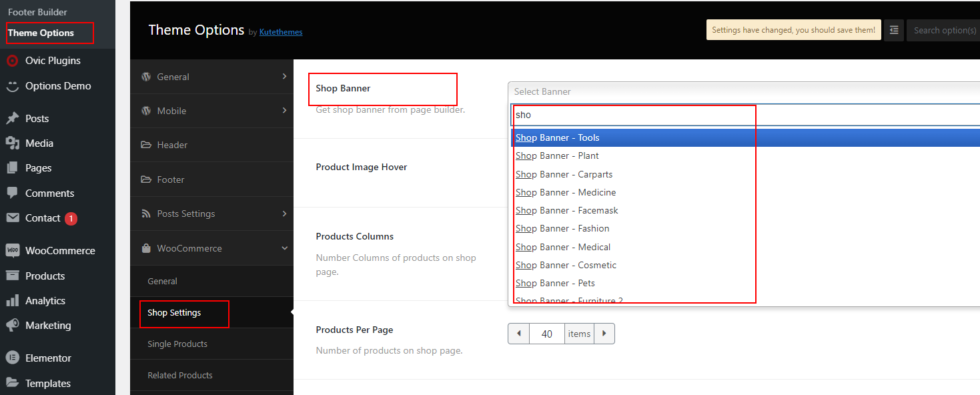This screenshot has width=980, height=395.
Task: Click the Media library icon
Action: pos(12,143)
